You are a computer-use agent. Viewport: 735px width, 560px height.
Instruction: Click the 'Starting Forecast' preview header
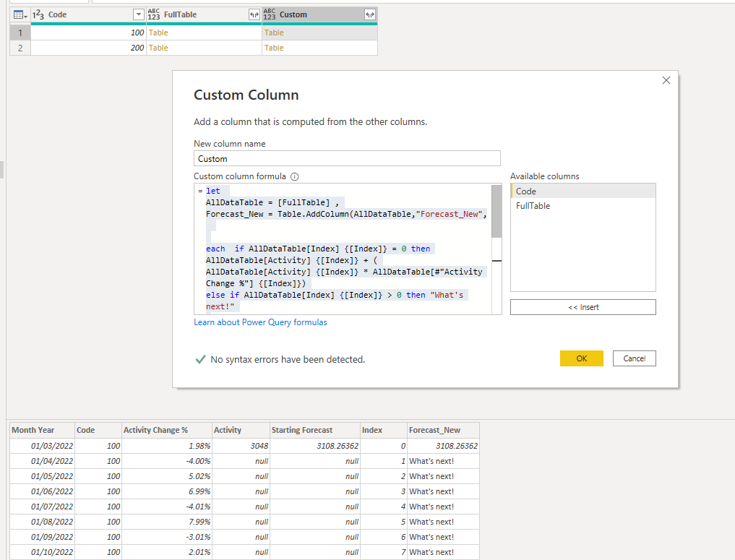tap(314, 430)
